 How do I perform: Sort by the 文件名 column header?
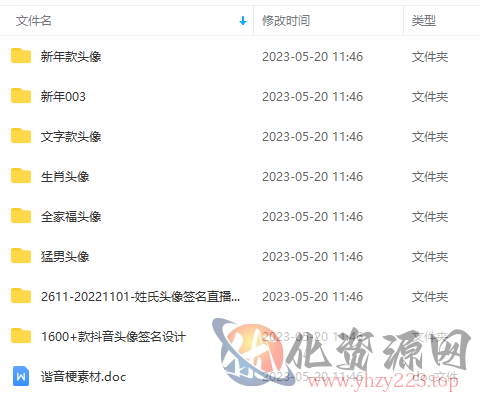coord(34,21)
